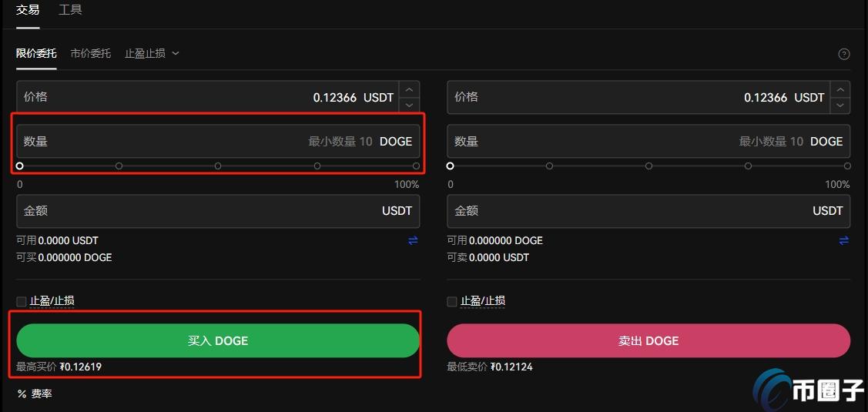Click the sell 金额 USDT input field
Screen dimensions: 868x412
click(648, 211)
